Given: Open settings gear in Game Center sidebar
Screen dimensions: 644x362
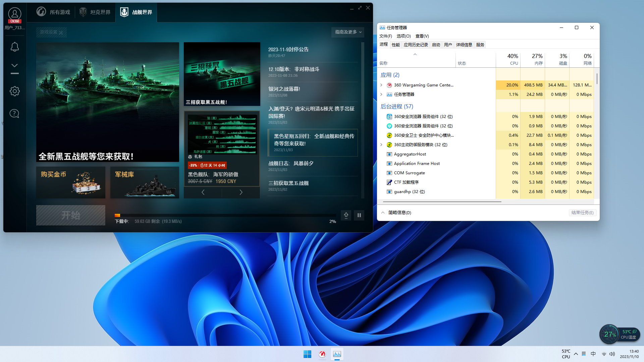Looking at the screenshot, I should point(14,91).
